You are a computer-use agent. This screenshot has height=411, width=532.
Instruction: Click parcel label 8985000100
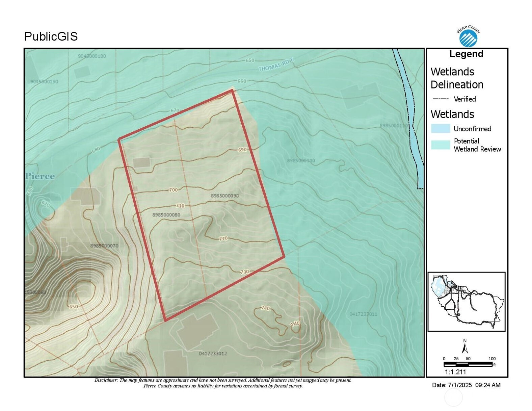(x=301, y=160)
